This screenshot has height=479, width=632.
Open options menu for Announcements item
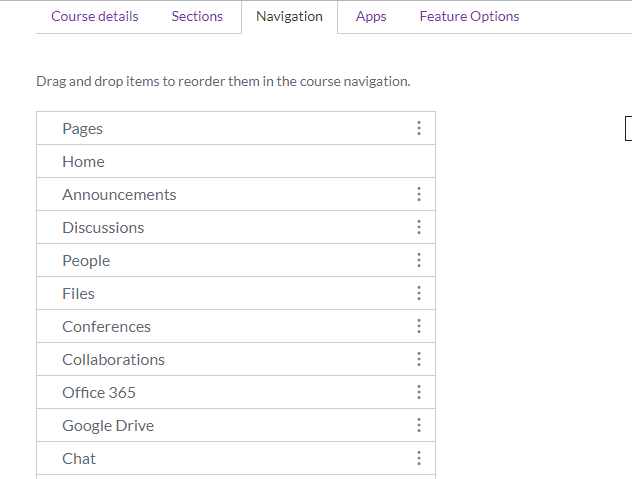[418, 194]
